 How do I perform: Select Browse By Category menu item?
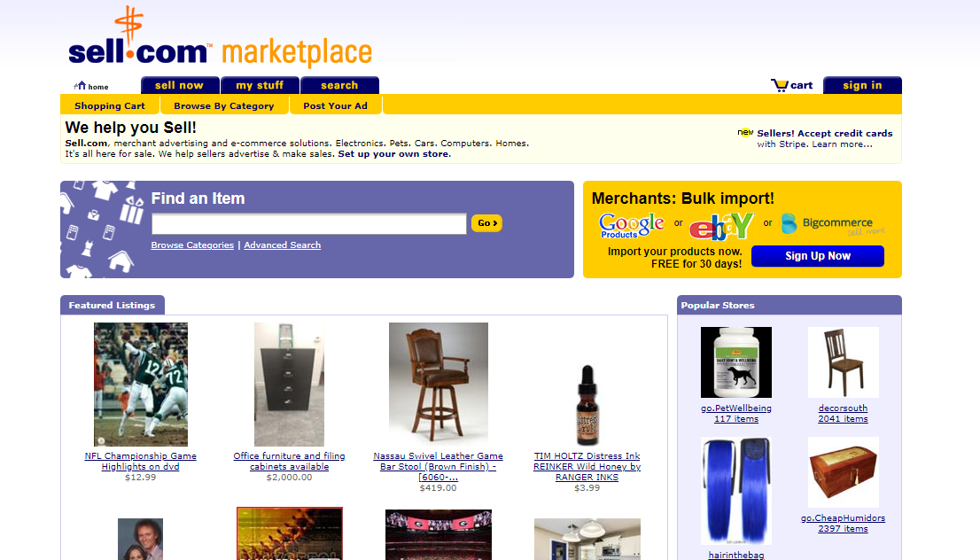(224, 105)
